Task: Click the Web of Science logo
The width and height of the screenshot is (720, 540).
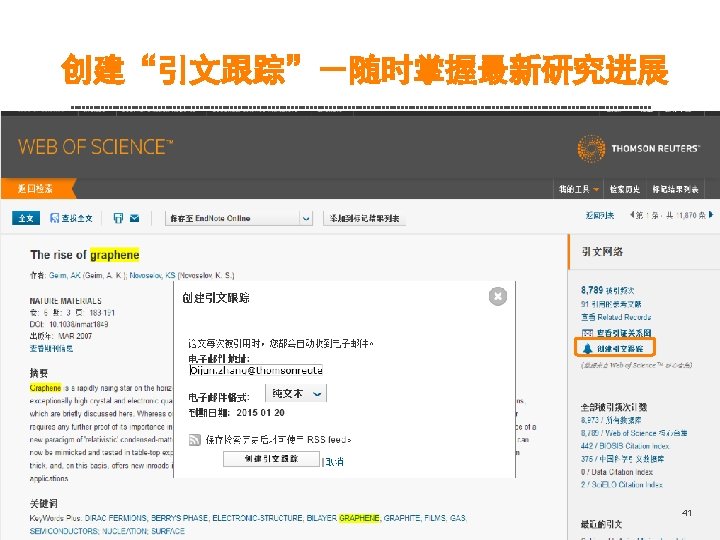Action: point(96,147)
